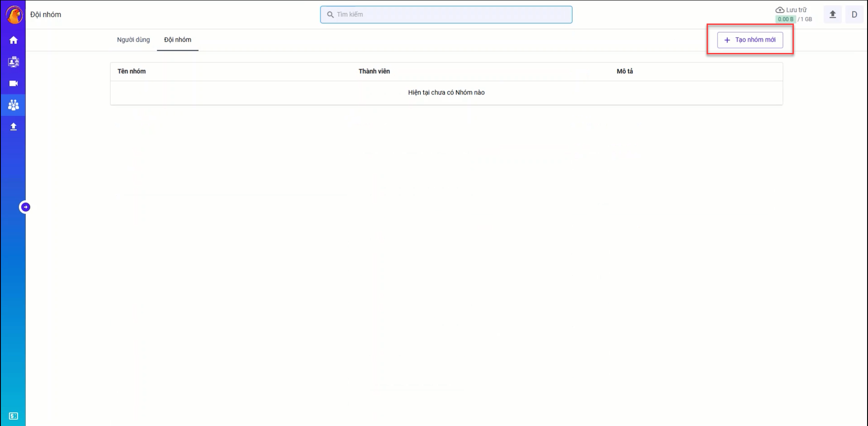Click the search magnifier icon
868x426 pixels.
click(x=330, y=14)
